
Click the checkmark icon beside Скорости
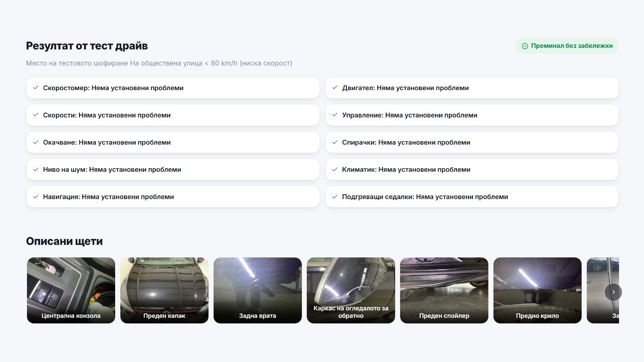point(36,115)
